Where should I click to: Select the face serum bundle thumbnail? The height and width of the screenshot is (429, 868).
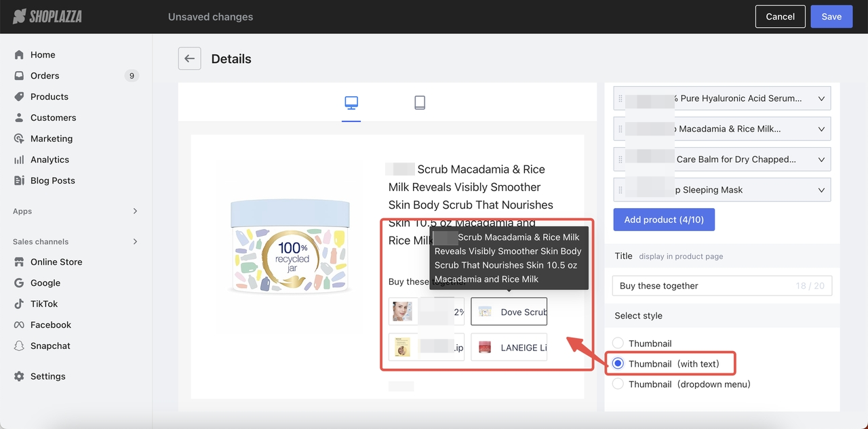coord(427,312)
